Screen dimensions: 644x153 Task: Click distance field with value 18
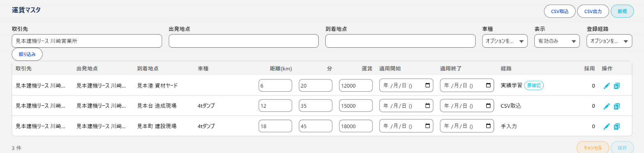point(275,126)
